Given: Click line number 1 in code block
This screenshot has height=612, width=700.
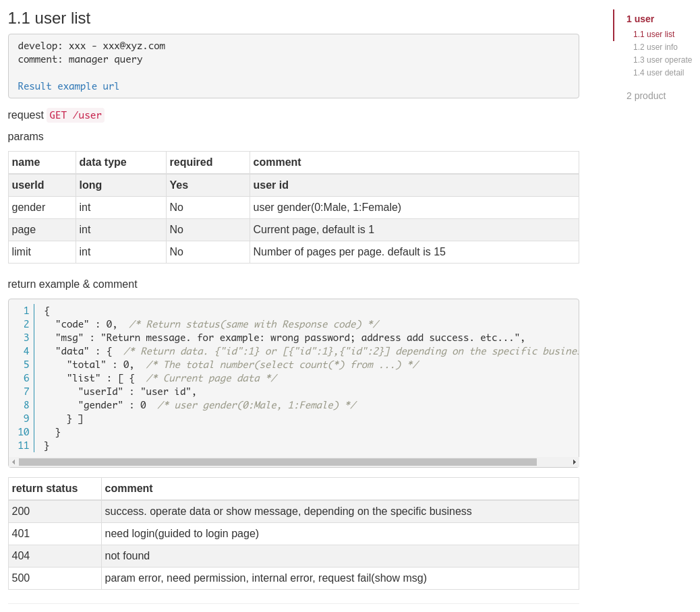Looking at the screenshot, I should point(26,311).
